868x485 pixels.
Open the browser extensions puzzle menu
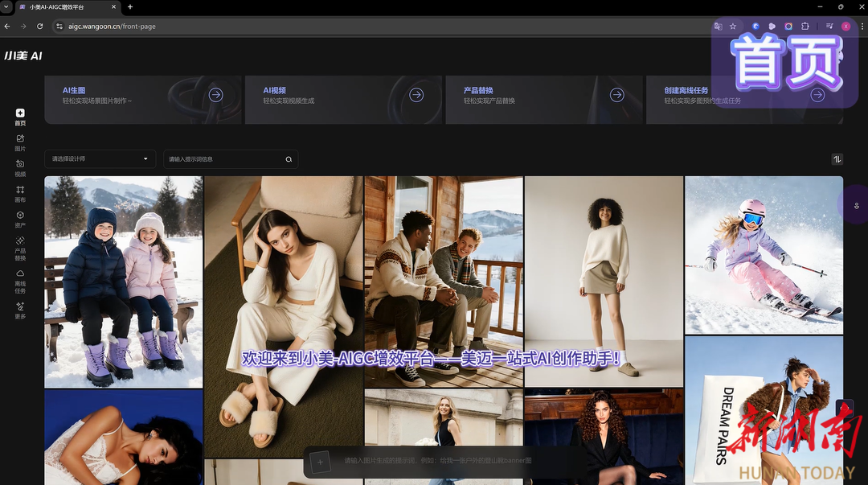[805, 27]
